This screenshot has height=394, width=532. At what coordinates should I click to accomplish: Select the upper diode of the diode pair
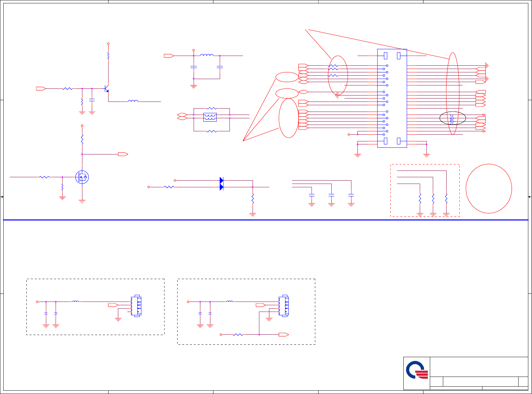point(221,180)
